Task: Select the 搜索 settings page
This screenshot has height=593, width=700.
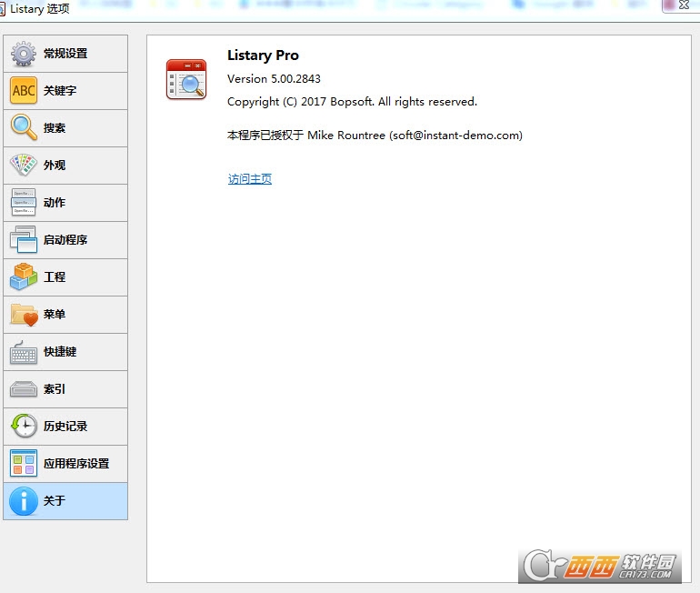Action: (65, 127)
